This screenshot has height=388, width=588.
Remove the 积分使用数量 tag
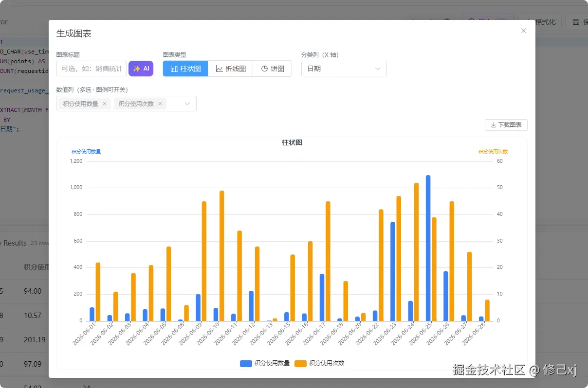click(105, 104)
